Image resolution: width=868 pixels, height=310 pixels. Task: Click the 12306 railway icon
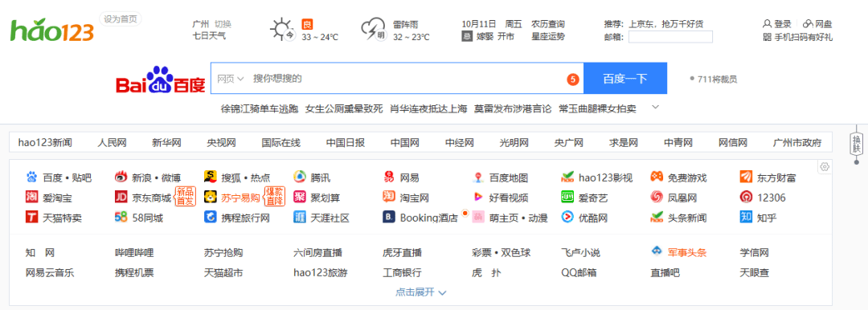click(746, 197)
